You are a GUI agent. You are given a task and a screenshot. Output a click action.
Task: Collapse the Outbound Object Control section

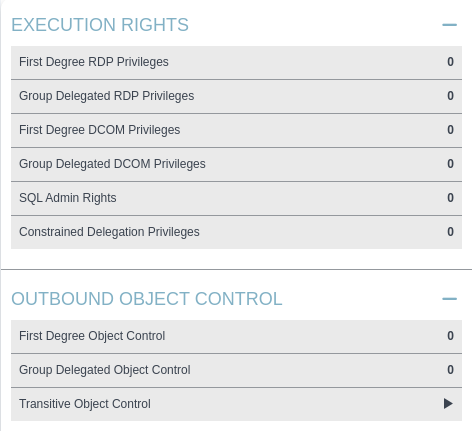click(449, 299)
